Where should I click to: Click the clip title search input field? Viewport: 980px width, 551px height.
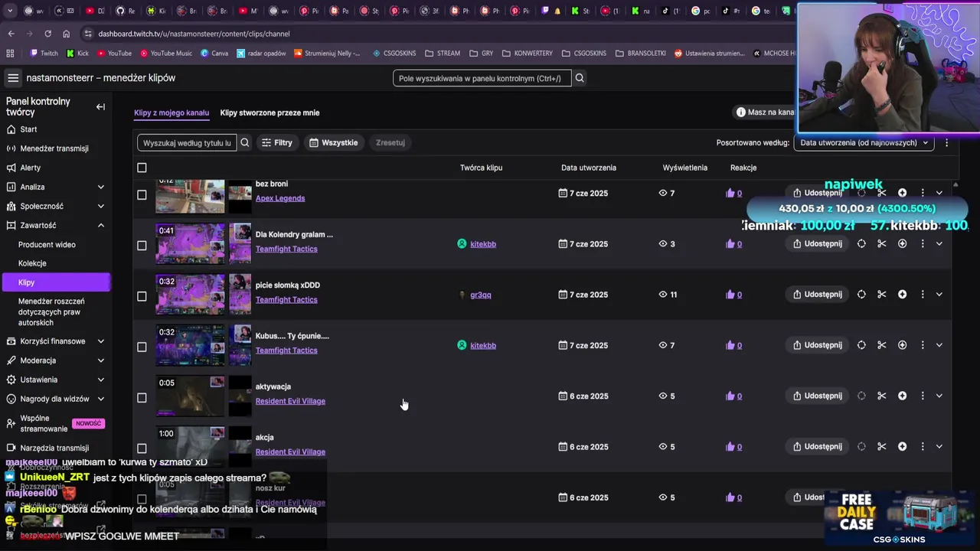click(x=187, y=142)
